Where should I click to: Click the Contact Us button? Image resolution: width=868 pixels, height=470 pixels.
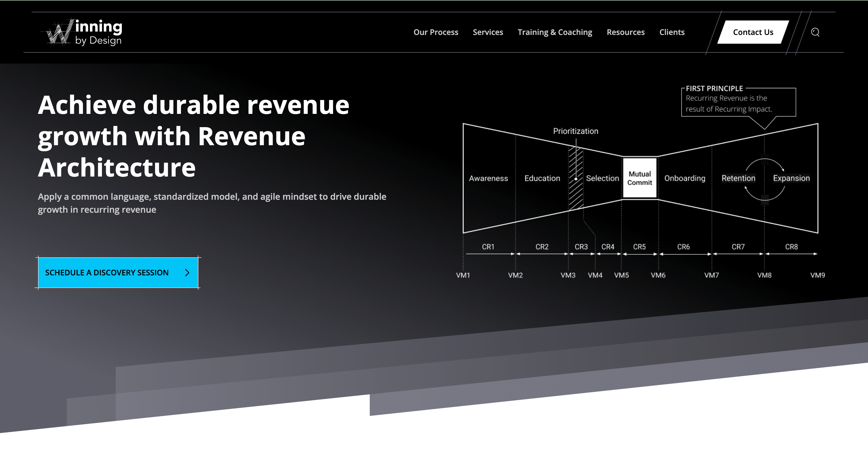point(753,32)
